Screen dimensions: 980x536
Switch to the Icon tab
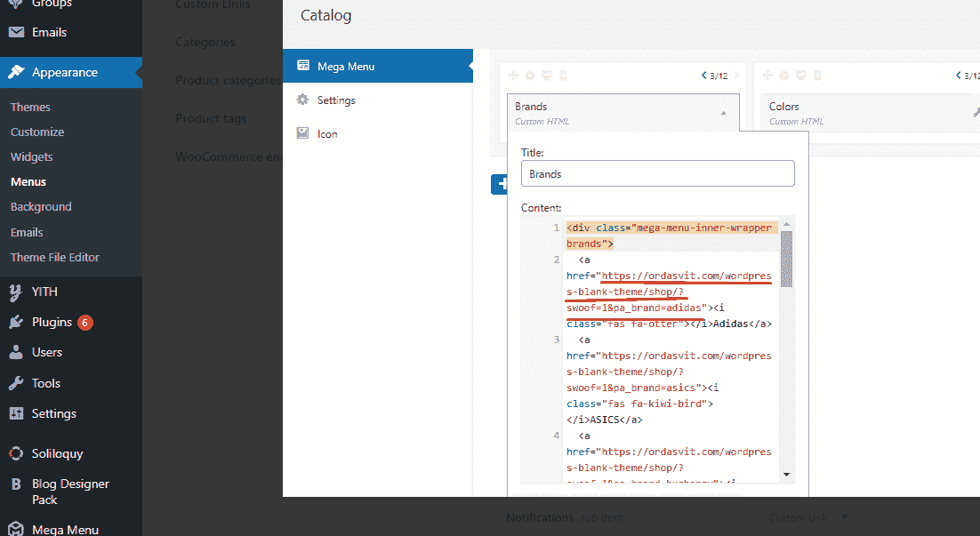point(327,134)
